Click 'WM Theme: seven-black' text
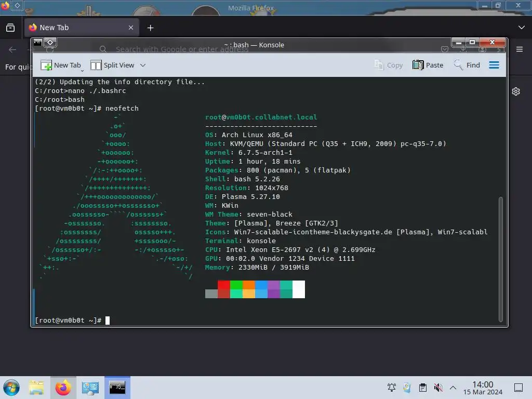The image size is (532, 399). [249, 214]
